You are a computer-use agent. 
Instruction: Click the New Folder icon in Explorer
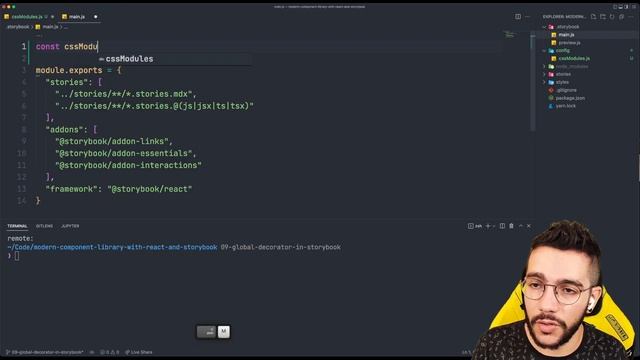[x=603, y=17]
